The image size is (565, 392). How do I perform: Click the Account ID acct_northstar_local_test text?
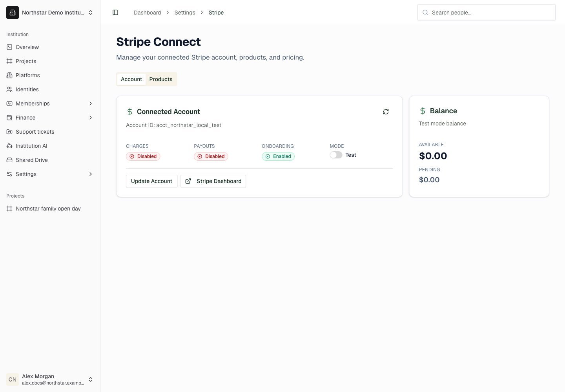[173, 125]
